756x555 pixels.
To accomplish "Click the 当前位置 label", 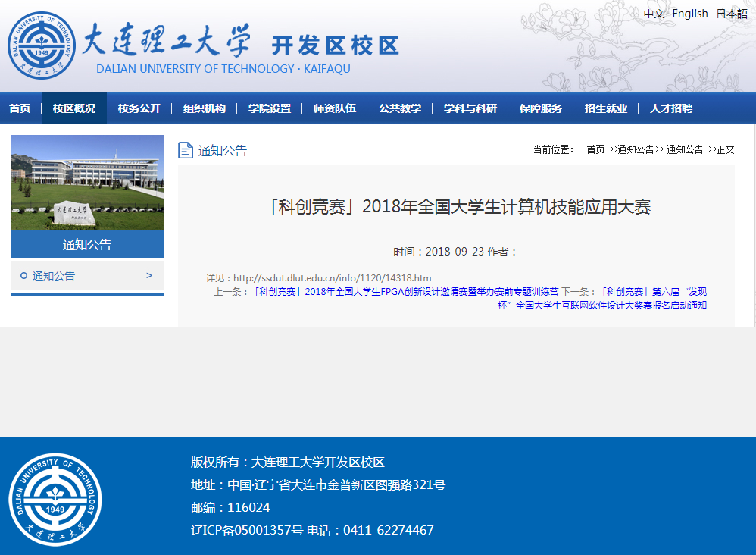I will point(554,149).
